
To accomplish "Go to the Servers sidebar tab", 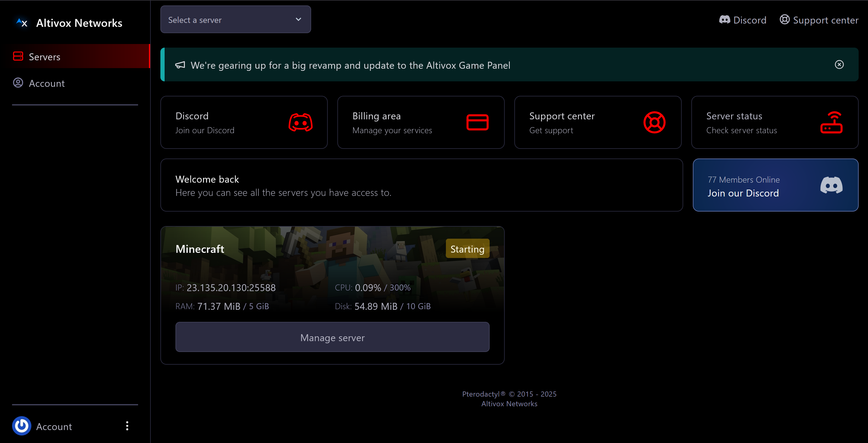I will 45,57.
